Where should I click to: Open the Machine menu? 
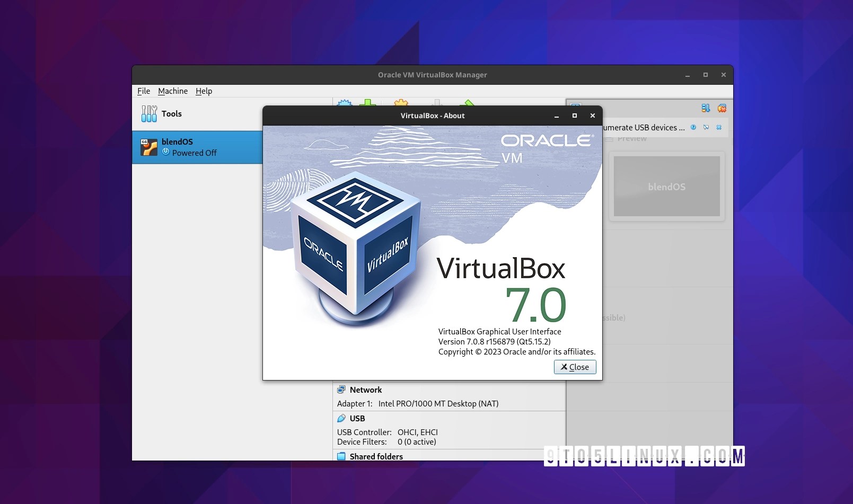tap(173, 91)
